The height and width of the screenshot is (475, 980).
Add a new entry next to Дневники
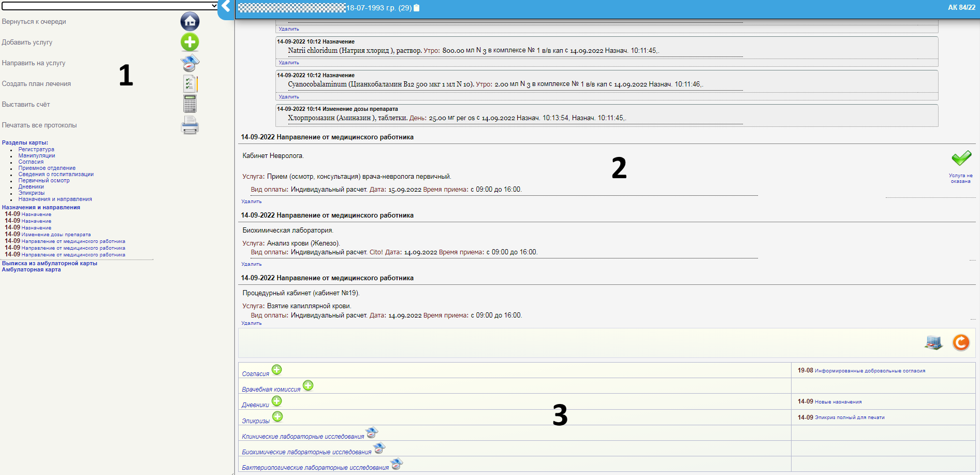pos(277,401)
